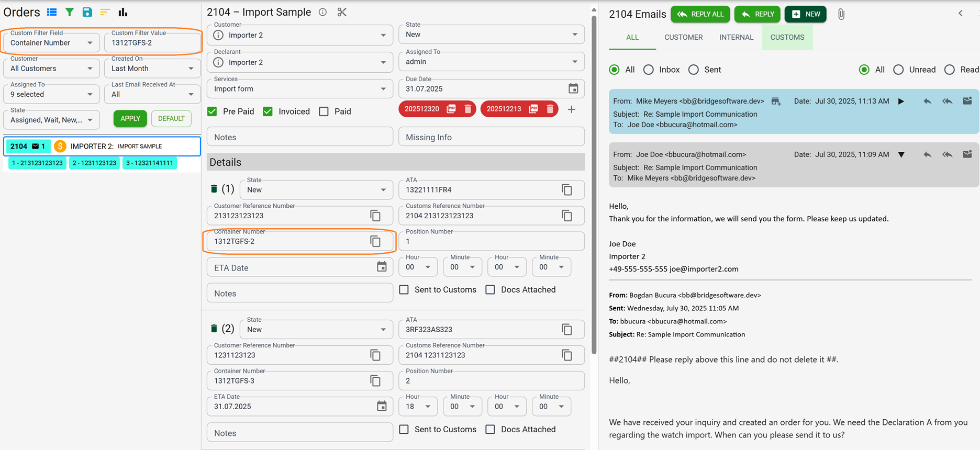Copy the Container Number 1312TGFS-2 value
Image resolution: width=980 pixels, height=450 pixels.
(x=375, y=241)
